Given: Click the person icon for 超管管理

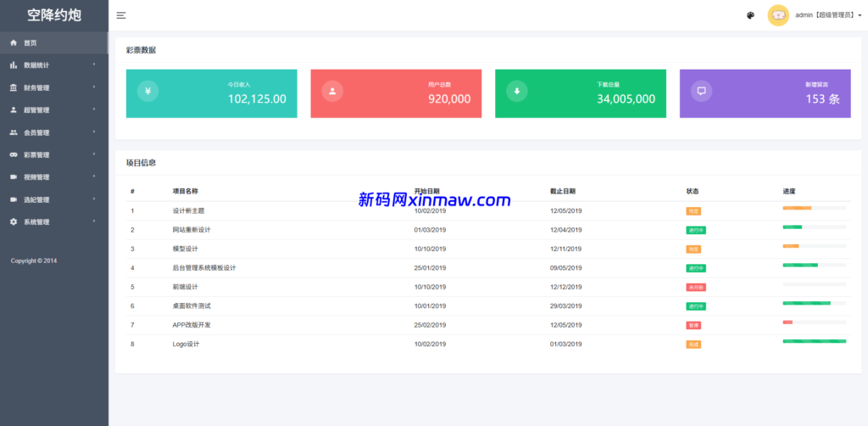Looking at the screenshot, I should [14, 109].
